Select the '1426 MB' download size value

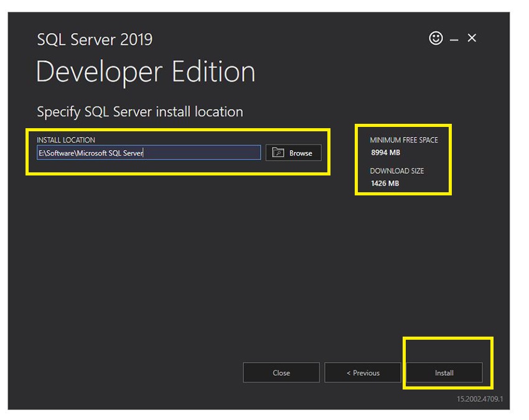point(385,183)
